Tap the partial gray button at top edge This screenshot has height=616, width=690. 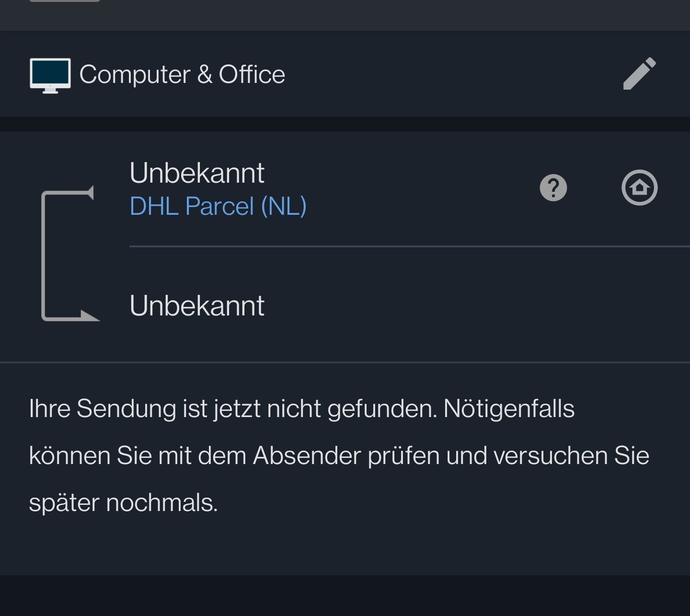[x=65, y=1]
